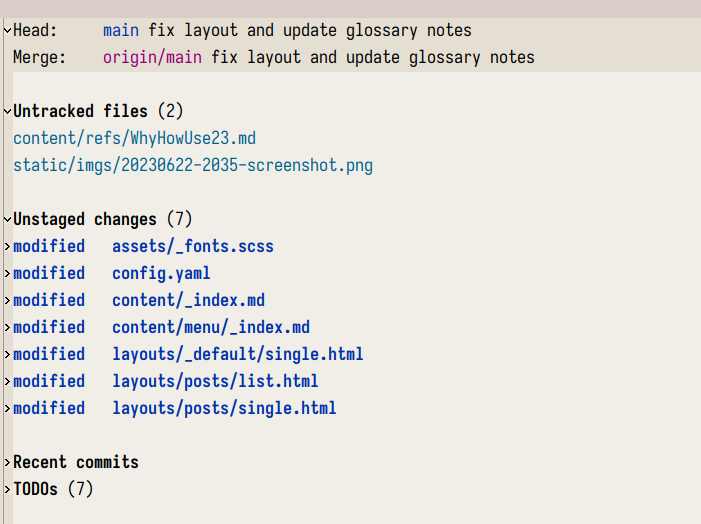The height and width of the screenshot is (524, 701).
Task: Collapse the Untracked files section
Action: coord(7,111)
